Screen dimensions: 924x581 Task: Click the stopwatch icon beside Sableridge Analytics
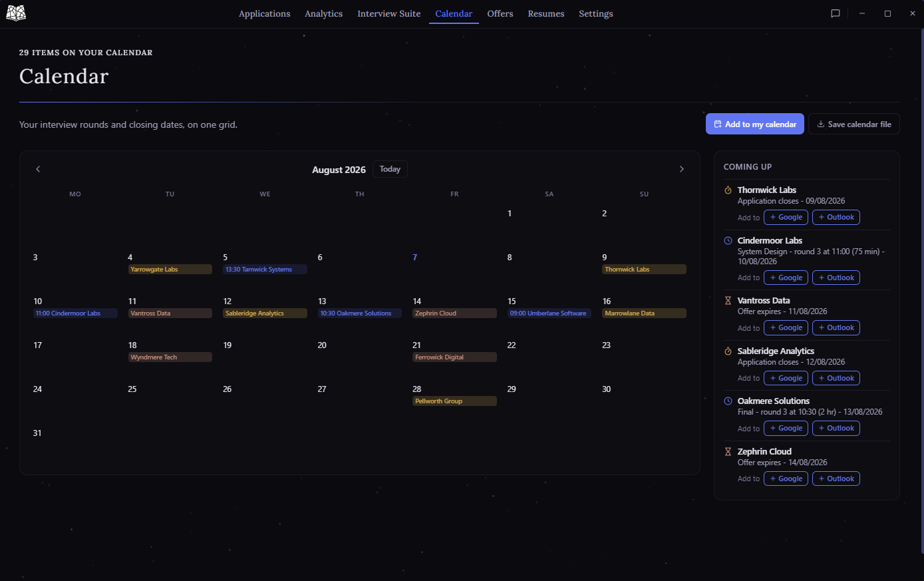click(728, 351)
